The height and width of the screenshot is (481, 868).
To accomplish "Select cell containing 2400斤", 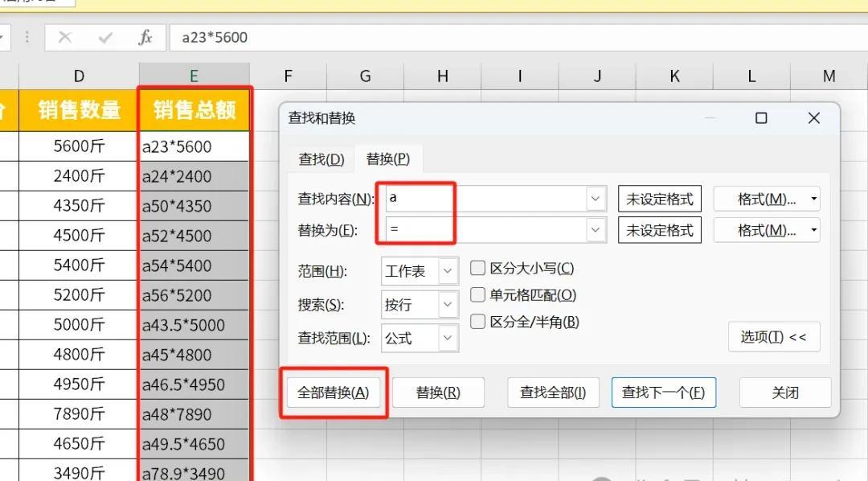I will pyautogui.click(x=79, y=176).
